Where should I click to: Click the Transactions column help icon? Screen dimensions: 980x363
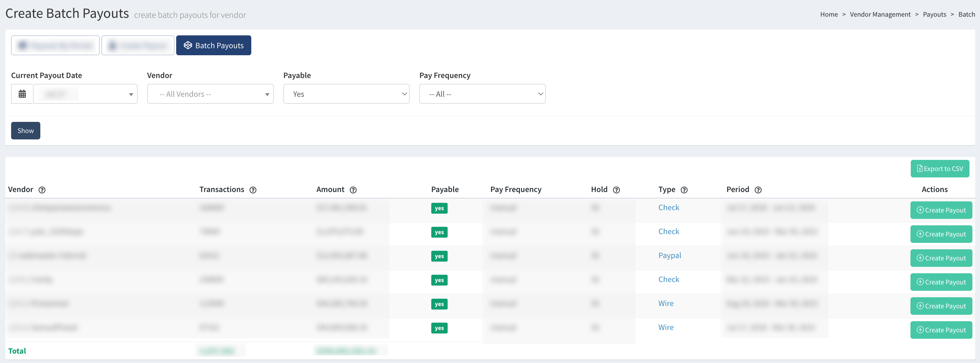tap(253, 190)
